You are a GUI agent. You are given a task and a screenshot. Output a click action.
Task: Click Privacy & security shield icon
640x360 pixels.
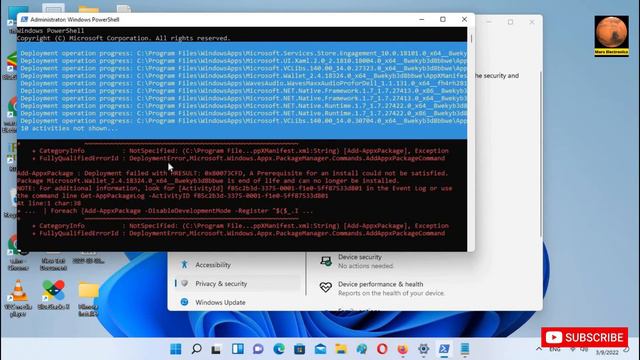(184, 283)
